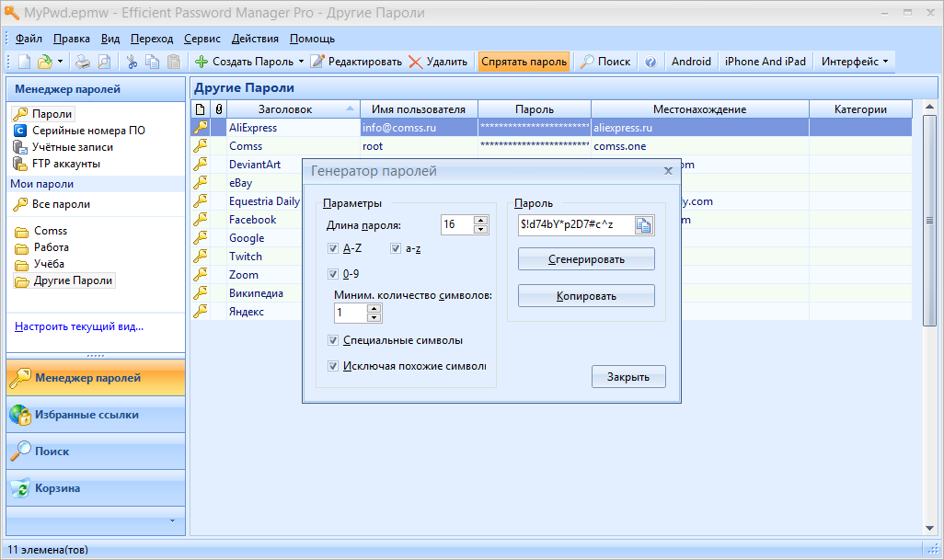Toggle Специальные символы checkbox

point(332,339)
